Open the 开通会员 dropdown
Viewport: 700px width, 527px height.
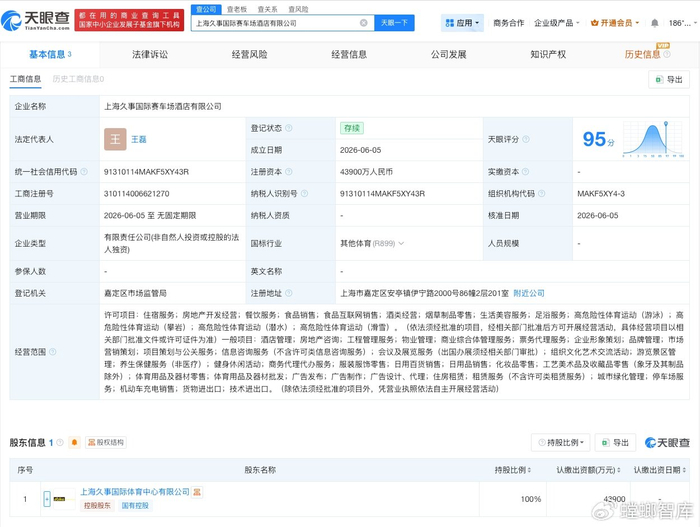(615, 23)
